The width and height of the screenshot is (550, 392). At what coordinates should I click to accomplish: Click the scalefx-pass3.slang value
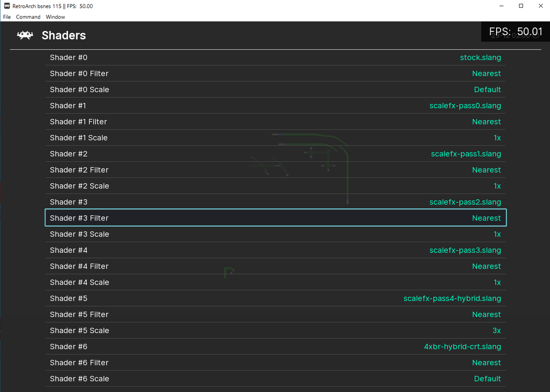[x=465, y=250]
